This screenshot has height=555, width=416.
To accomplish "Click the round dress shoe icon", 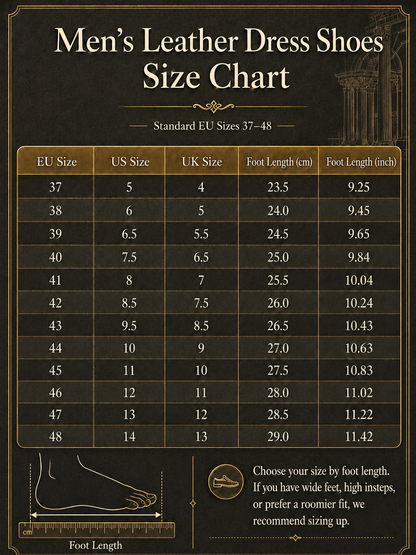I will 226,482.
